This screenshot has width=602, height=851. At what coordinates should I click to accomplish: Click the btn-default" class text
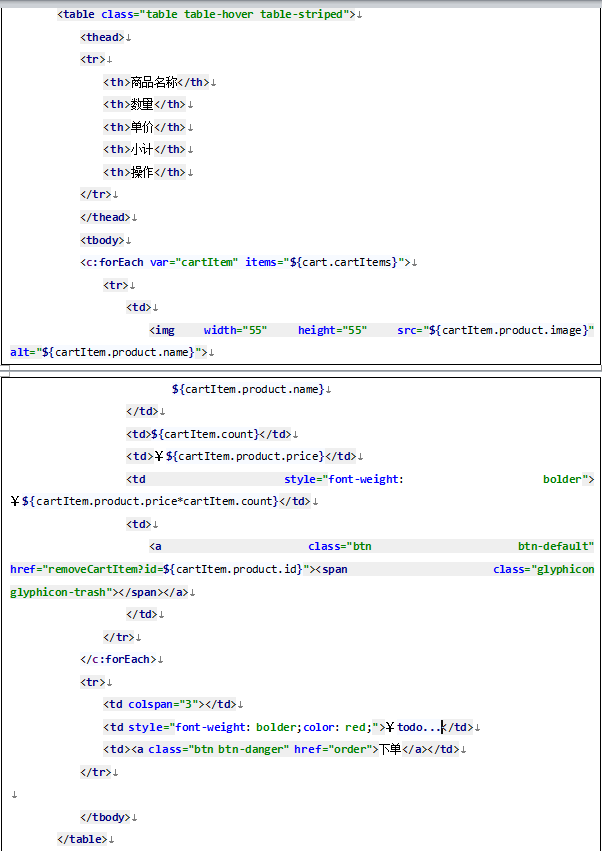coord(556,547)
